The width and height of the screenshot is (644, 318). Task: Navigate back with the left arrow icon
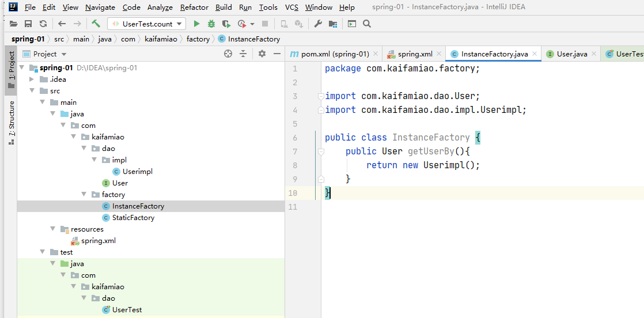point(62,24)
